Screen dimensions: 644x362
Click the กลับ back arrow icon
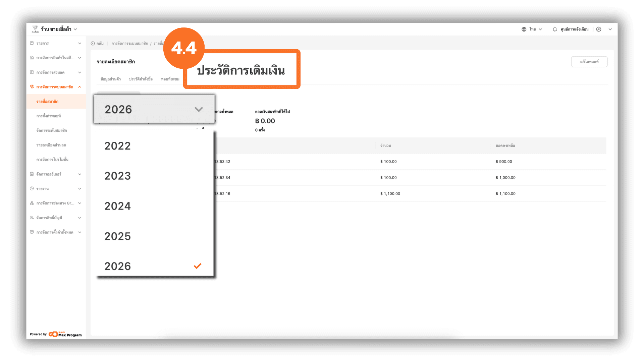[x=93, y=44]
